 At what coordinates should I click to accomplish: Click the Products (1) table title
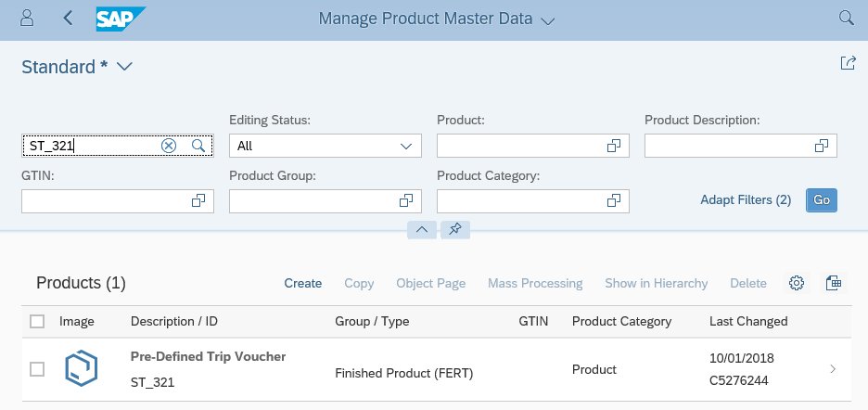[x=81, y=283]
